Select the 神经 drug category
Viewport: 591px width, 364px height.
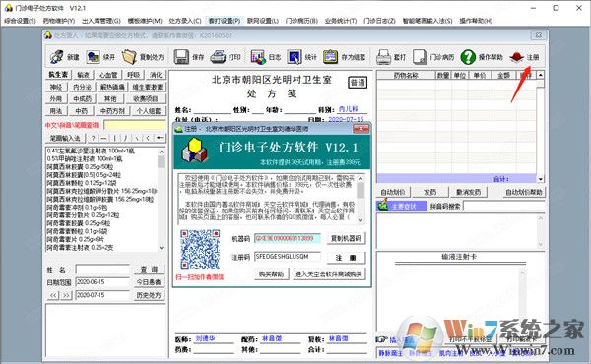coord(56,87)
